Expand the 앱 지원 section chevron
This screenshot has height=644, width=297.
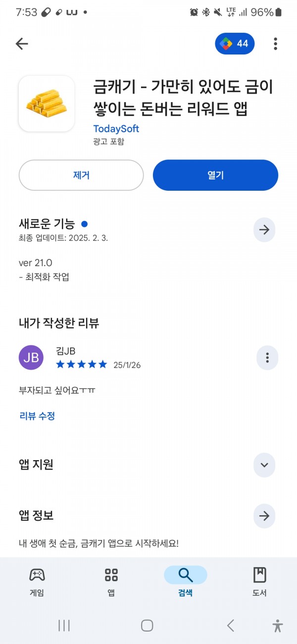coord(264,465)
